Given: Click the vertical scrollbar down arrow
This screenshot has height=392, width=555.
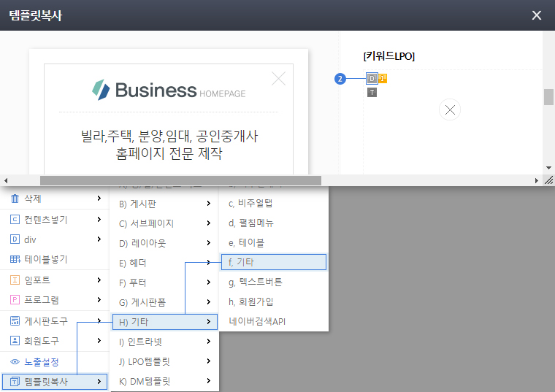Looking at the screenshot, I should tap(548, 167).
